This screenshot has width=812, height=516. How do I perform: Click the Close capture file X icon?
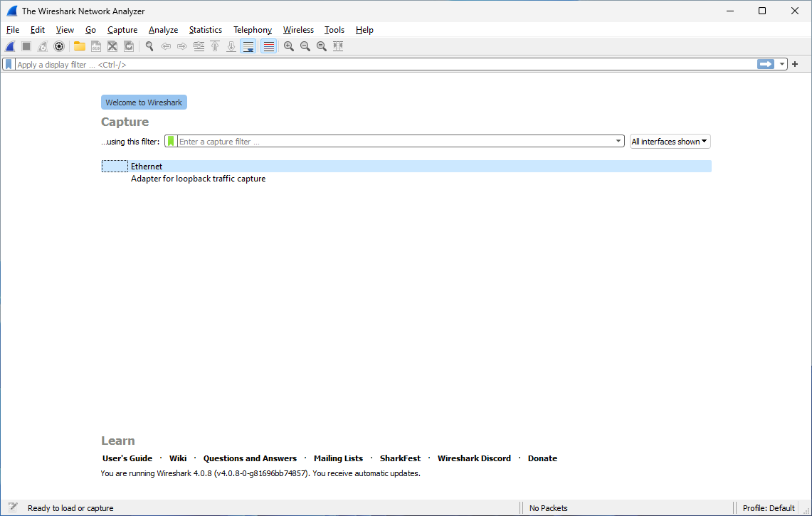click(x=112, y=47)
